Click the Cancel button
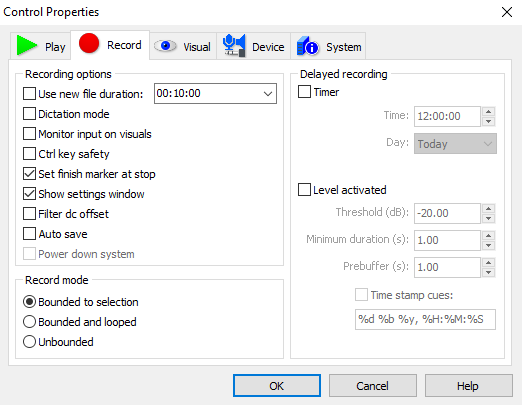The height and width of the screenshot is (405, 522). tap(373, 386)
